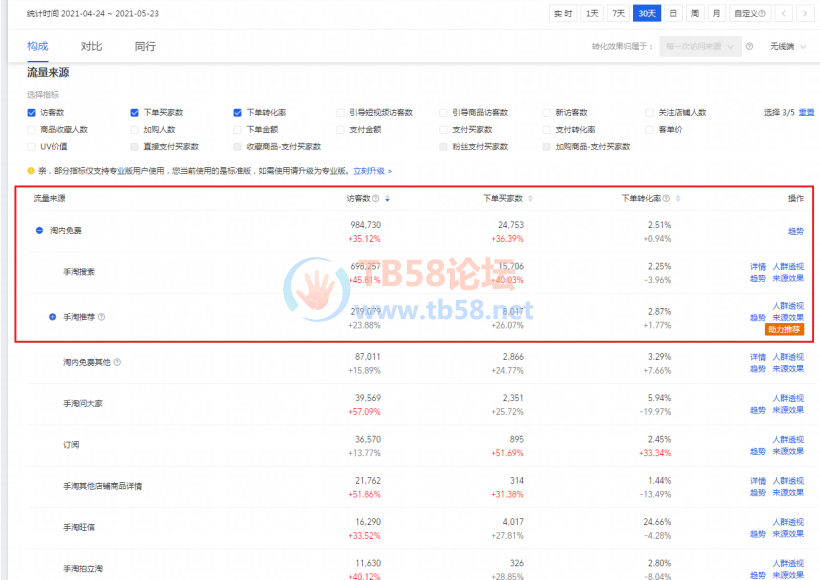The height and width of the screenshot is (580, 820).
Task: Sort table by 下单转化率 column arrow
Action: 678,198
